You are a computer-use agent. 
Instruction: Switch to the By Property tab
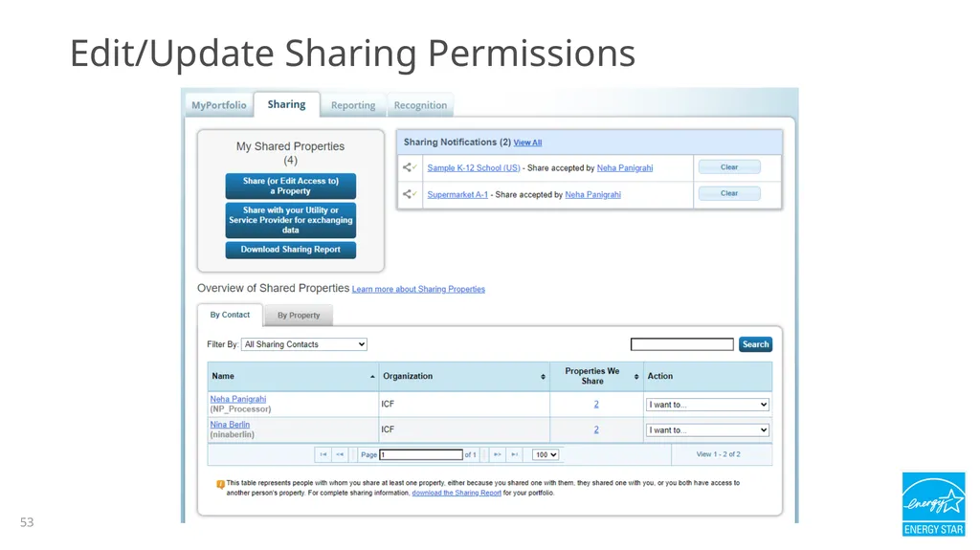point(299,315)
